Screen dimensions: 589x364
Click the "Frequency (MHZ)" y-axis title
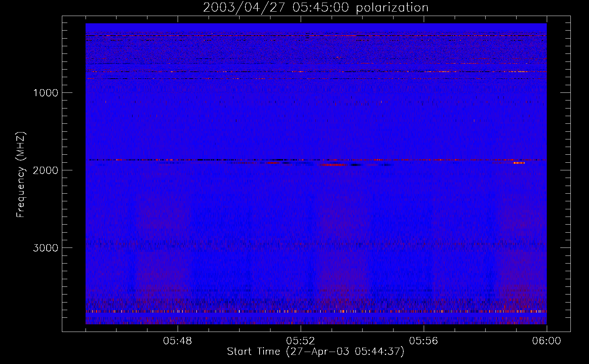click(21, 175)
